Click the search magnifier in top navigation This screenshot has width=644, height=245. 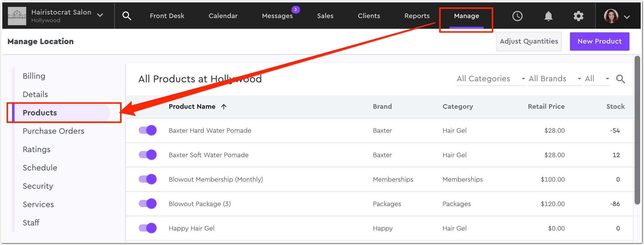pos(127,16)
